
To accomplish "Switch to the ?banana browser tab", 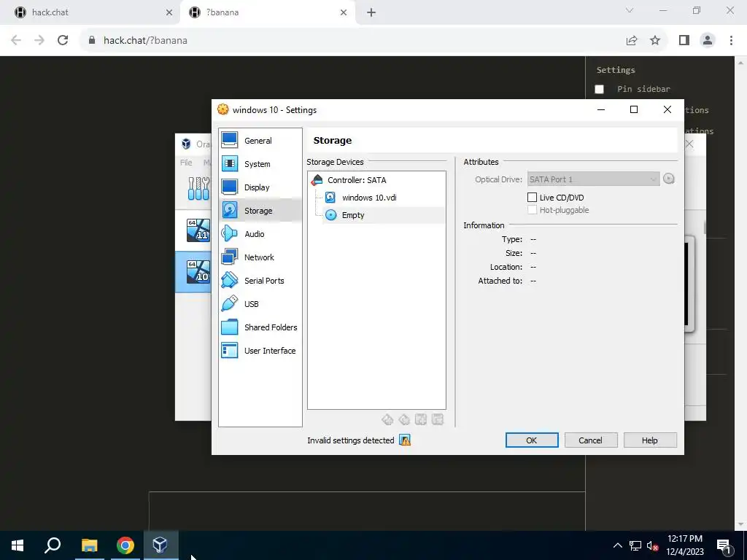I will click(x=267, y=12).
